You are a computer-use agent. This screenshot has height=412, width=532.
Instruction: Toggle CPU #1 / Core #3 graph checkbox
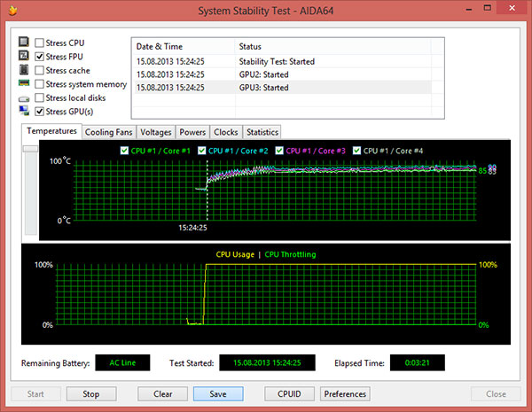[x=279, y=151]
